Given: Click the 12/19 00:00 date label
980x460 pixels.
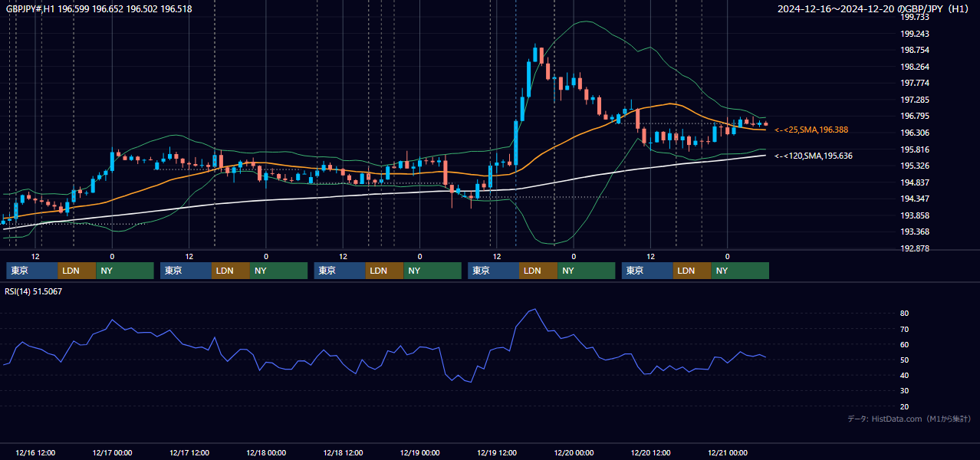Looking at the screenshot, I should coord(419,452).
